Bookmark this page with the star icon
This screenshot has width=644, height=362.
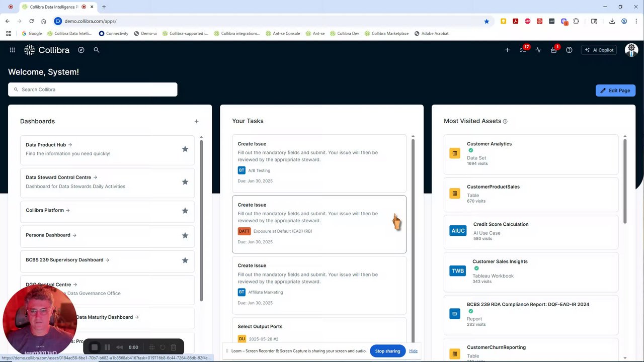[x=487, y=21]
